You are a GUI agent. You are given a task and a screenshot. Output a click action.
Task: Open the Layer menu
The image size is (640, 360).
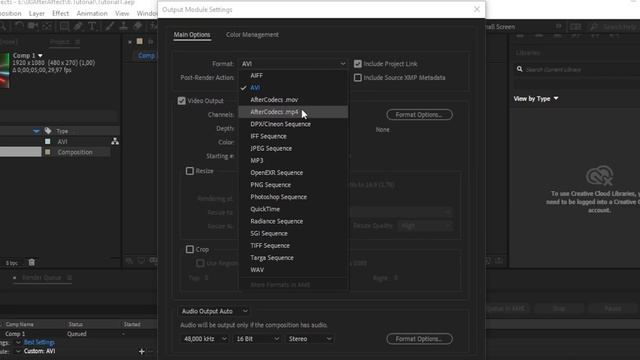[x=36, y=13]
